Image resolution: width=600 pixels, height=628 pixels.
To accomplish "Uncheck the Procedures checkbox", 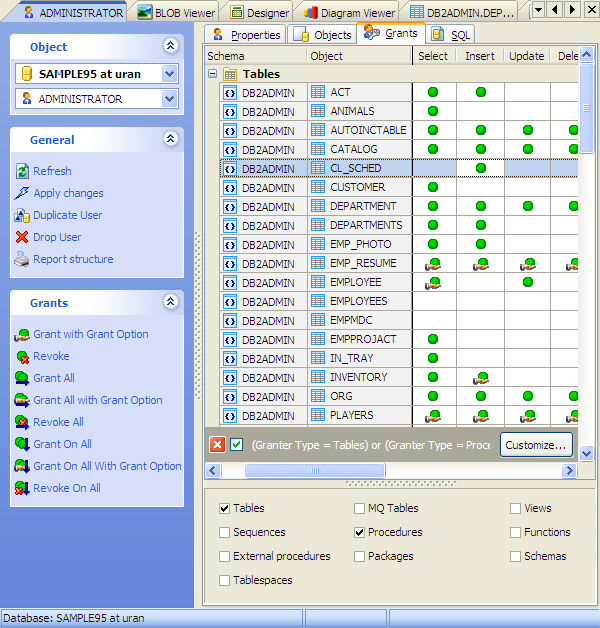I will pos(359,532).
